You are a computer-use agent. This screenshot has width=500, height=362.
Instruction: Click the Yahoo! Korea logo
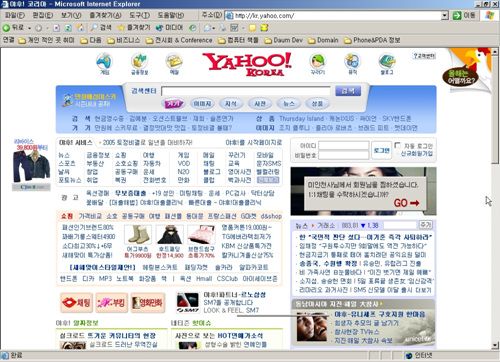[247, 64]
